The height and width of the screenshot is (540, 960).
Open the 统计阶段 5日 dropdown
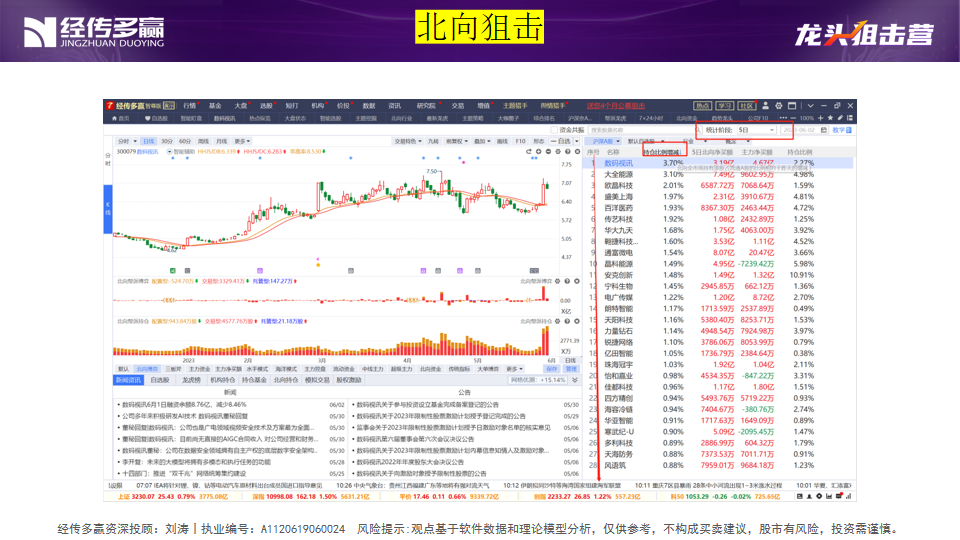(757, 130)
